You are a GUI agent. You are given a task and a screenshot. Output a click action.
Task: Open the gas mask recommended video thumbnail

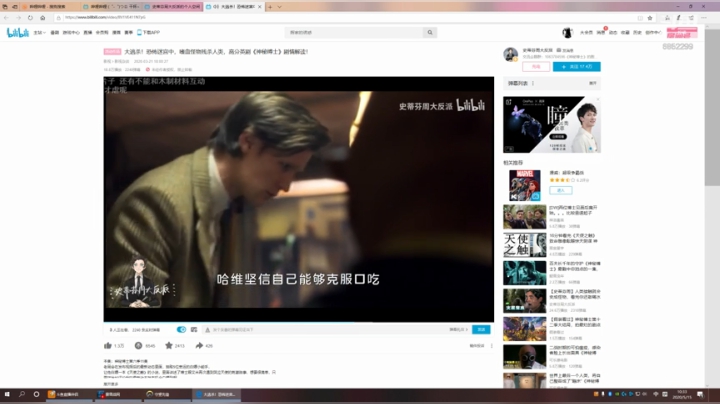(x=524, y=357)
